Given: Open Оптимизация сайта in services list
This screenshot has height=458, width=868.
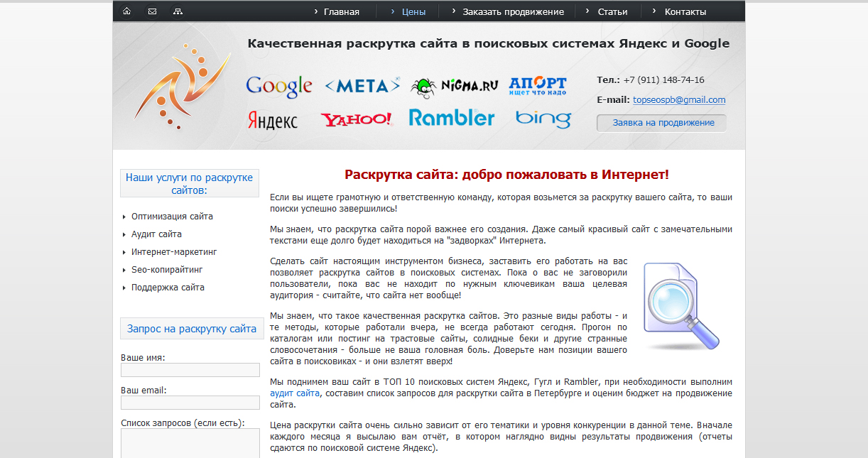Looking at the screenshot, I should pos(172,217).
